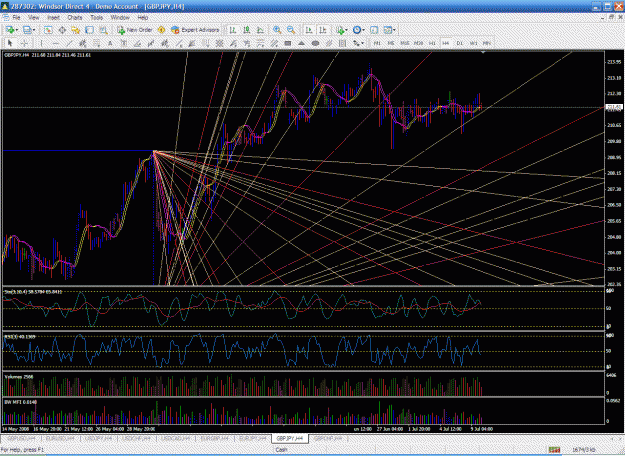Open the Charts menu
The width and height of the screenshot is (625, 456).
75,18
